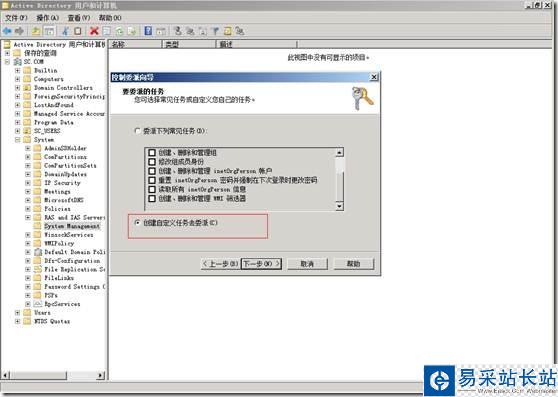Click the task list scroll-up arrow
The image size is (558, 397).
[339, 152]
